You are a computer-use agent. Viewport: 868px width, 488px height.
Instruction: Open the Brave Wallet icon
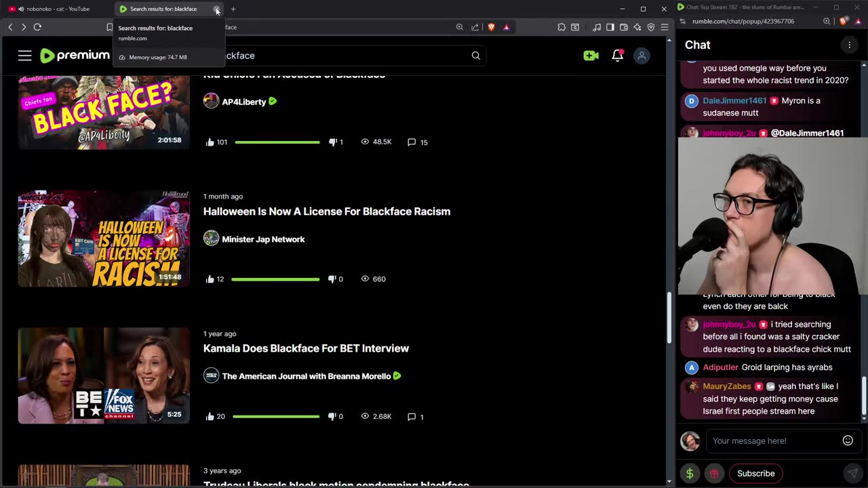tap(624, 27)
